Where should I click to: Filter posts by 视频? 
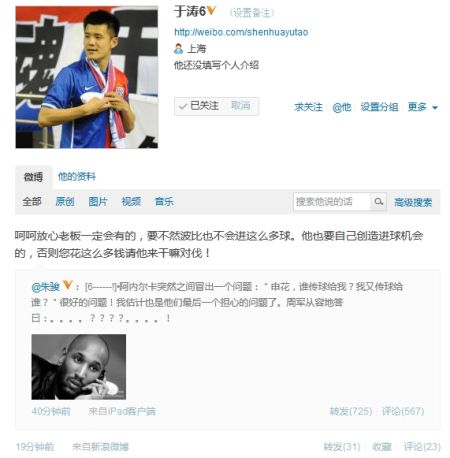click(131, 201)
